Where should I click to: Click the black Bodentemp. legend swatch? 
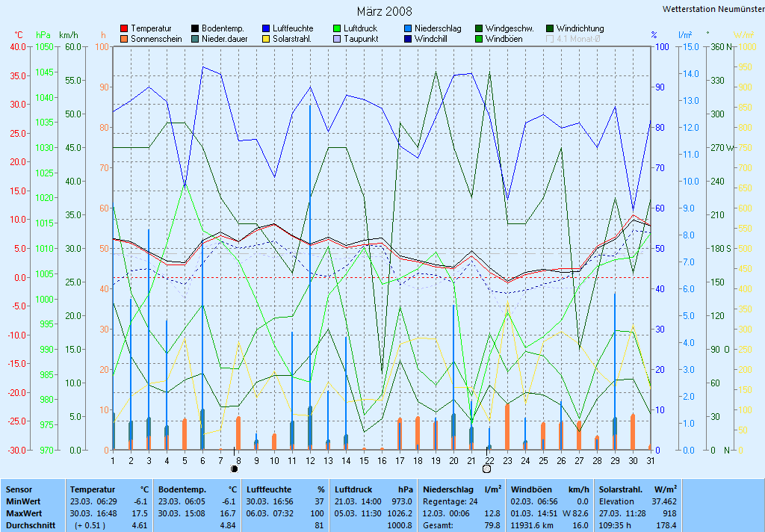195,29
